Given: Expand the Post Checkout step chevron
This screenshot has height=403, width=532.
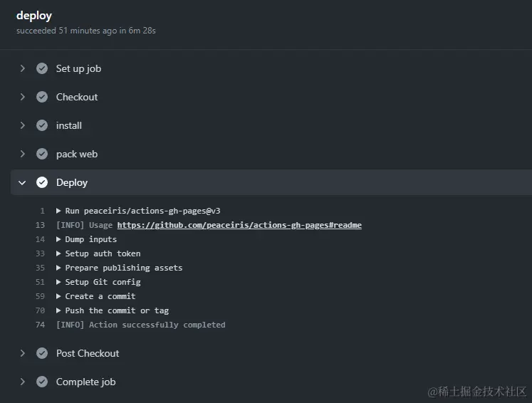Looking at the screenshot, I should point(23,353).
